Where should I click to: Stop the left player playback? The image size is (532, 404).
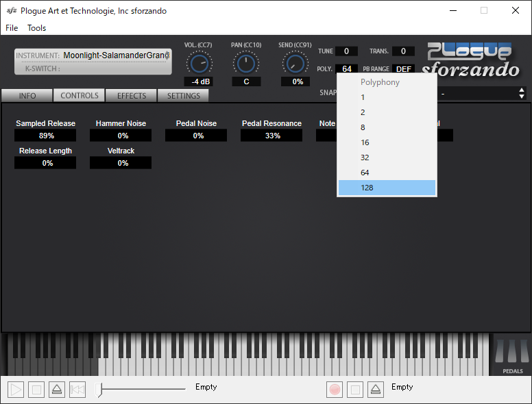(x=36, y=390)
